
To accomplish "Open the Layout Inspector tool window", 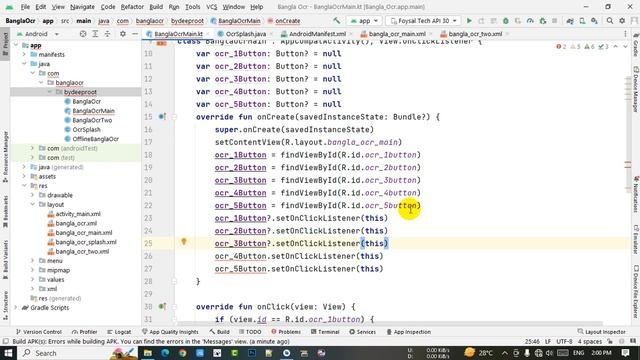I will [602, 332].
